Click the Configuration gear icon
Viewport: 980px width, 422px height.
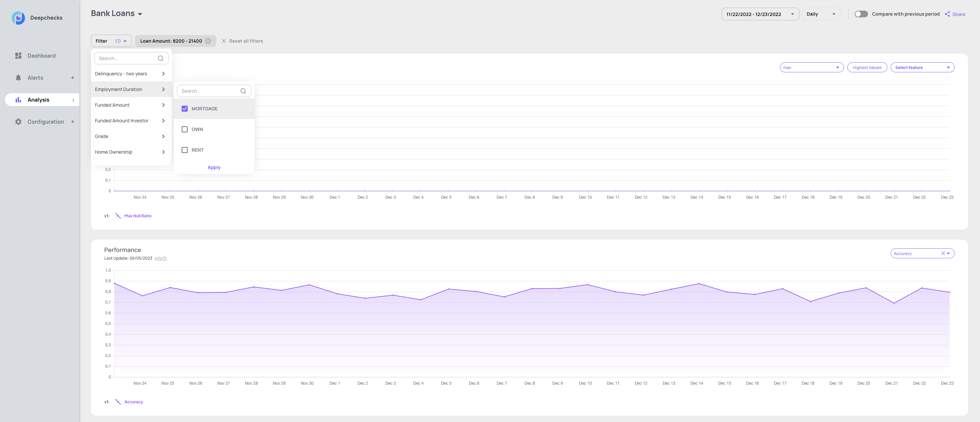click(x=18, y=122)
